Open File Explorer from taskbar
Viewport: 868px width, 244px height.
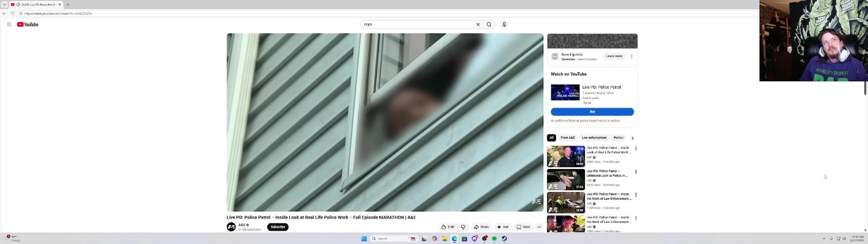point(445,239)
